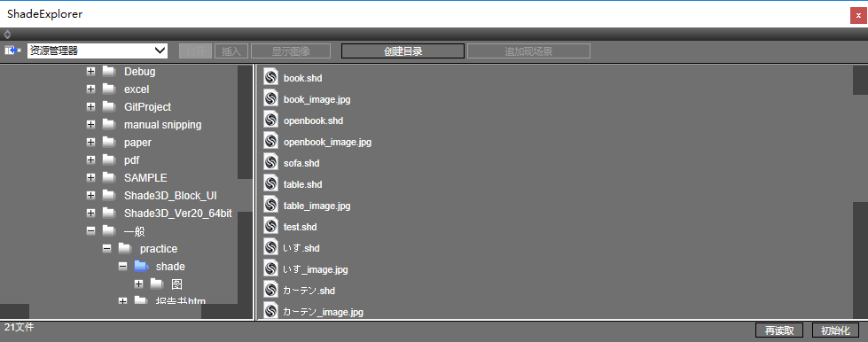
Task: Click the Shade3D_Block_UI folder icon
Action: (110, 195)
